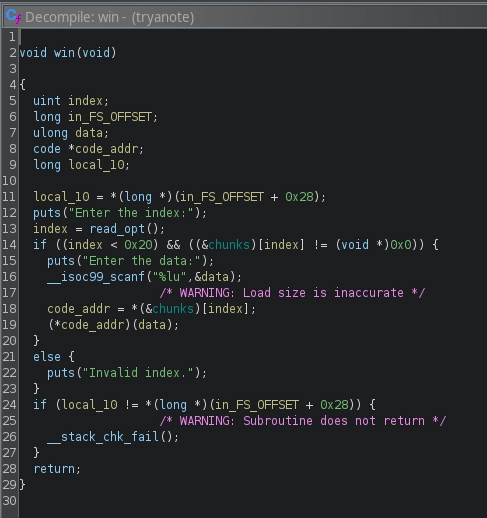Image resolution: width=487 pixels, height=518 pixels.
Task: Click the chunks global on line 18
Action: coord(173,309)
